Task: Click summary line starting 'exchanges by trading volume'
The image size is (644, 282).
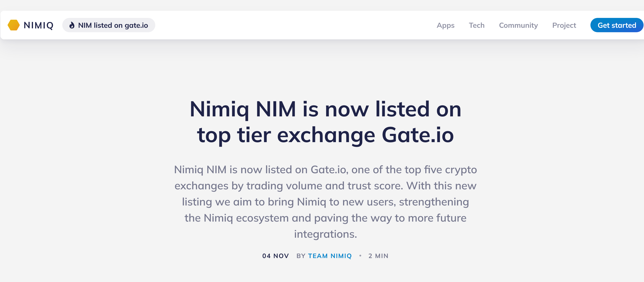Action: pyautogui.click(x=325, y=186)
